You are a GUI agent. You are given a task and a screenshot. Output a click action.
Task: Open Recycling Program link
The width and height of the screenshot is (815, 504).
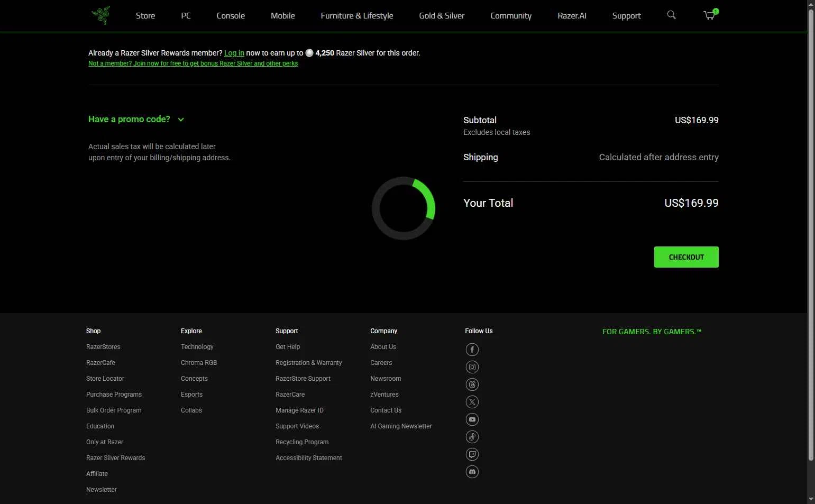tap(302, 442)
